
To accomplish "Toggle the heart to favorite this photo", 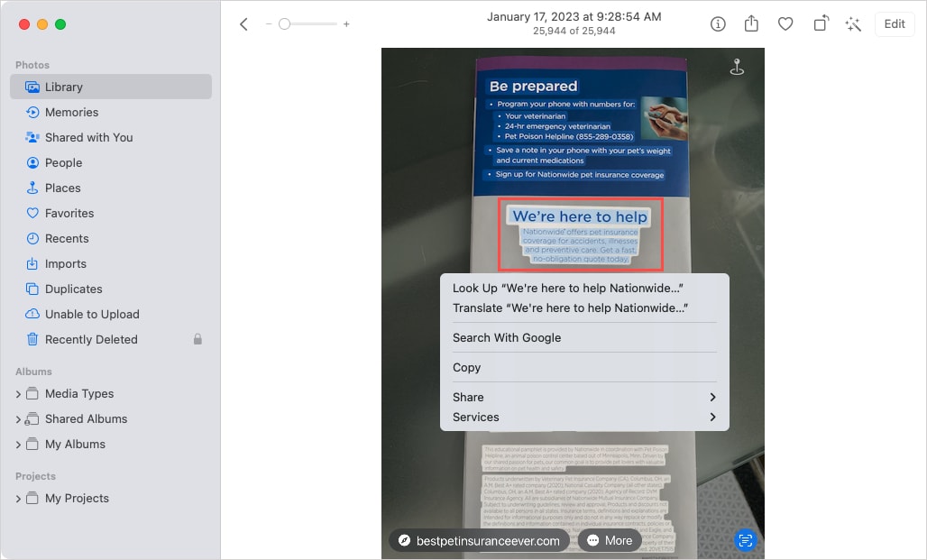I will 785,24.
